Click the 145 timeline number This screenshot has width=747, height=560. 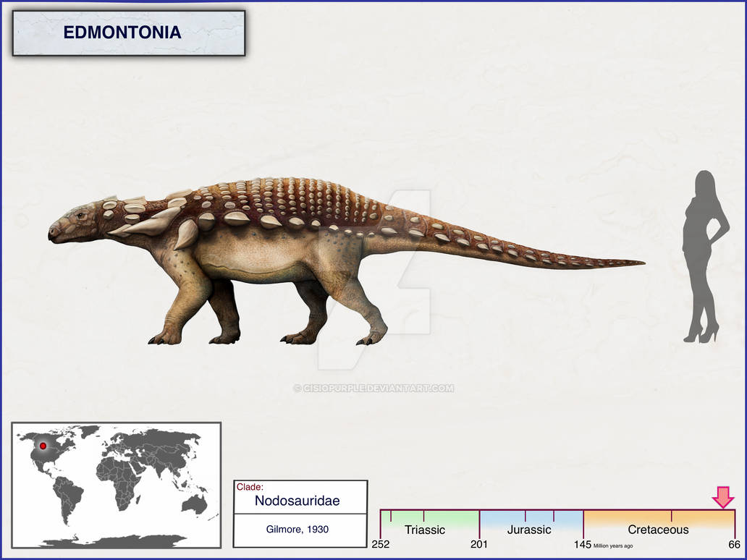tap(582, 544)
